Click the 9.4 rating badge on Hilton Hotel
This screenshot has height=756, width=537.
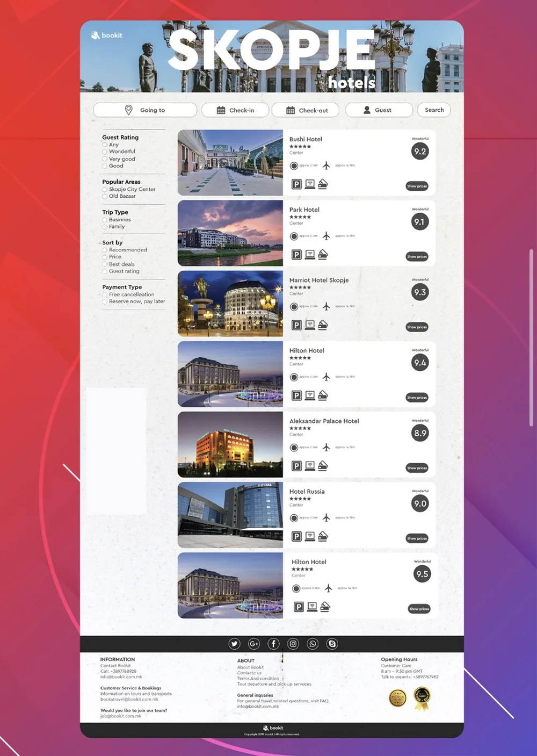(x=420, y=363)
